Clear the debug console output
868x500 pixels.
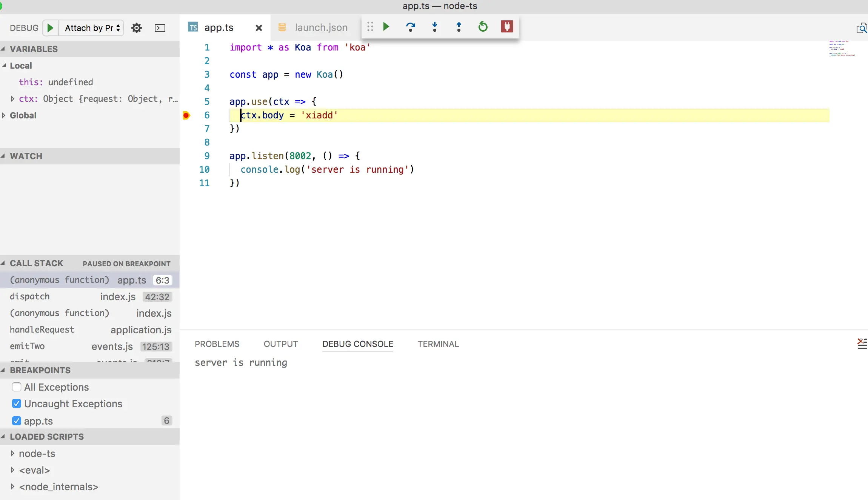pyautogui.click(x=862, y=344)
